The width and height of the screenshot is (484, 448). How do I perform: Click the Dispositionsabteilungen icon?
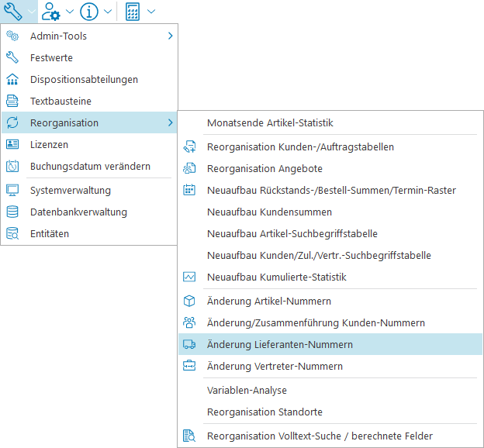click(x=12, y=79)
